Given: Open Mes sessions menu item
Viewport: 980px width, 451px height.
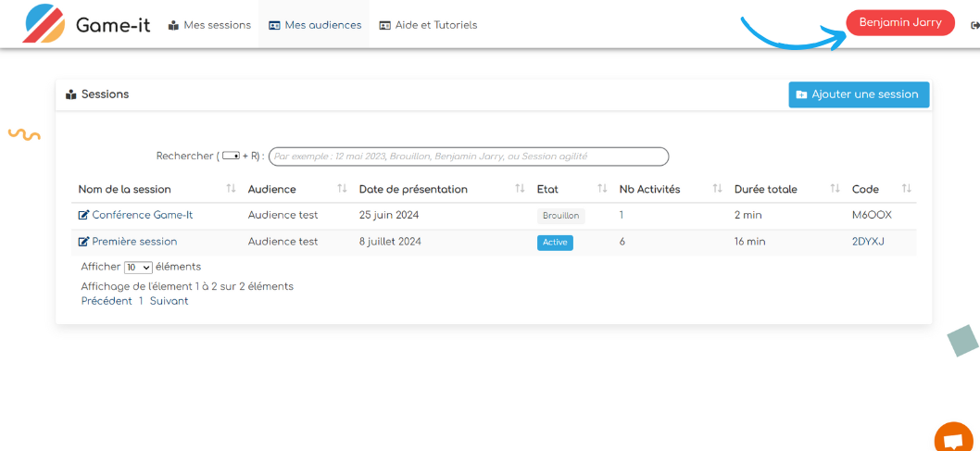Looking at the screenshot, I should click(x=209, y=25).
